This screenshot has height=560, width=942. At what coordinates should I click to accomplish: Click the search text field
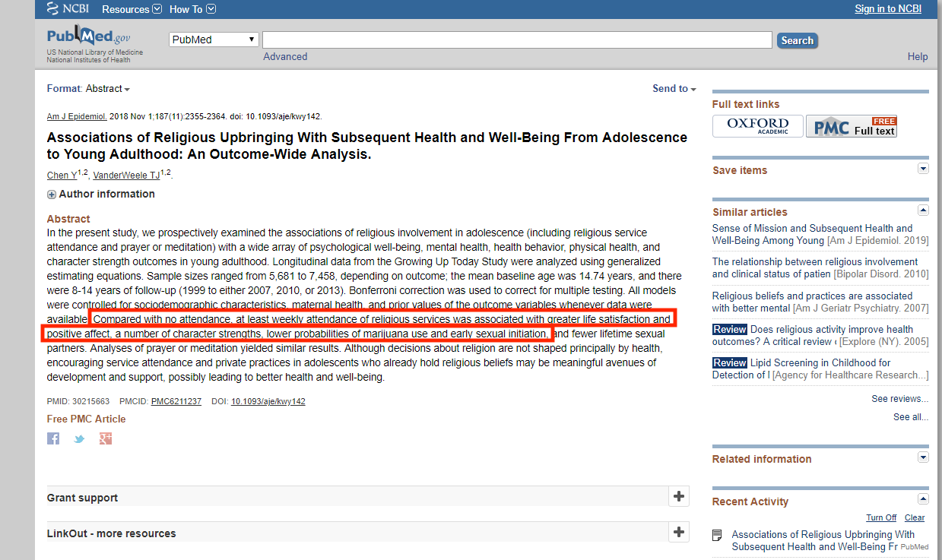(517, 40)
